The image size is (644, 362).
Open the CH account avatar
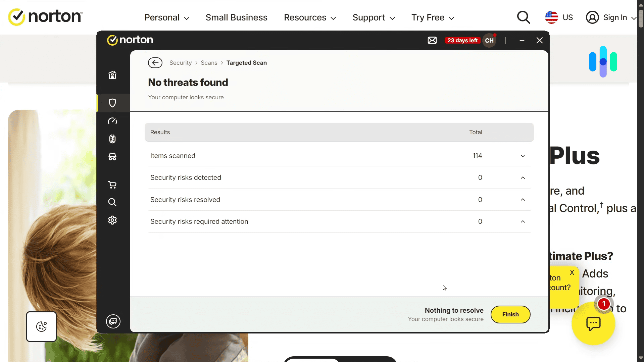(489, 41)
